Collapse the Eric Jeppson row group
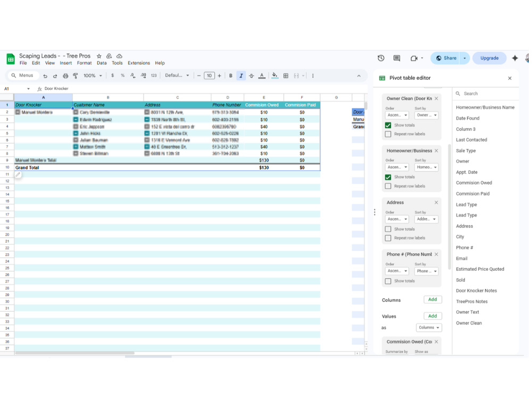The image size is (532, 399). pyautogui.click(x=76, y=127)
